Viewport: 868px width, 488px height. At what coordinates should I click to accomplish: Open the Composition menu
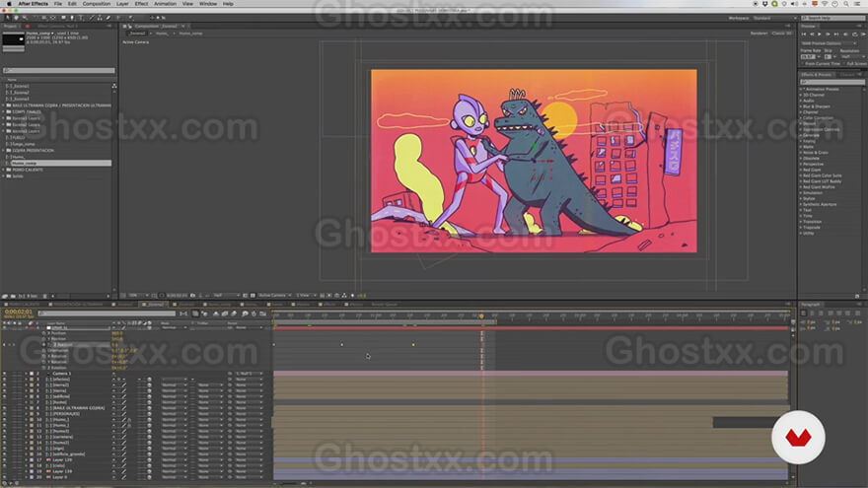[x=97, y=4]
